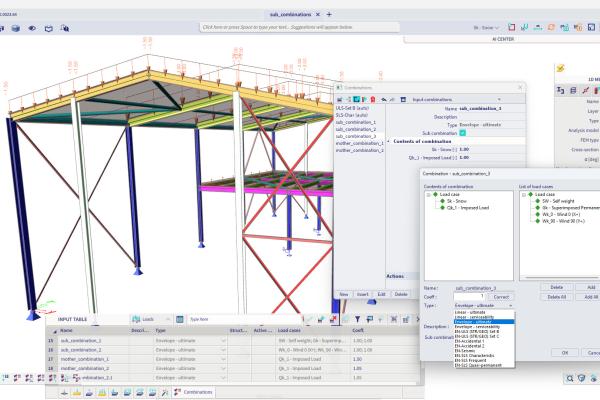600x400 pixels.
Task: Click the shield-shaped icon at bottom right
Action: (x=582, y=378)
